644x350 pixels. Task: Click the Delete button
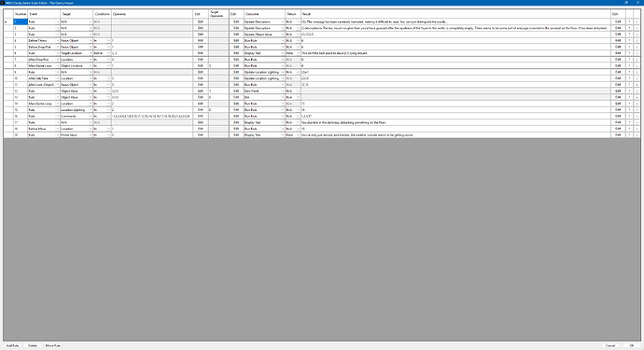(x=33, y=346)
